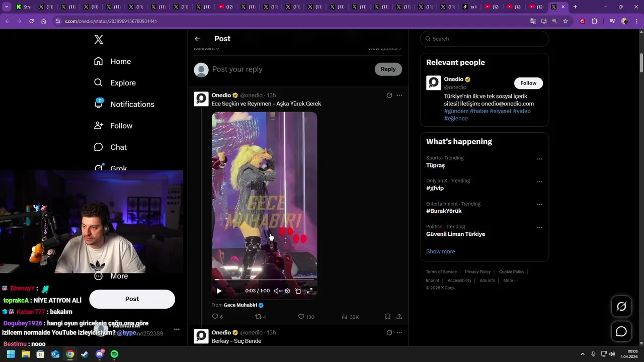
Task: Open the floating Grok button
Action: coord(621,306)
